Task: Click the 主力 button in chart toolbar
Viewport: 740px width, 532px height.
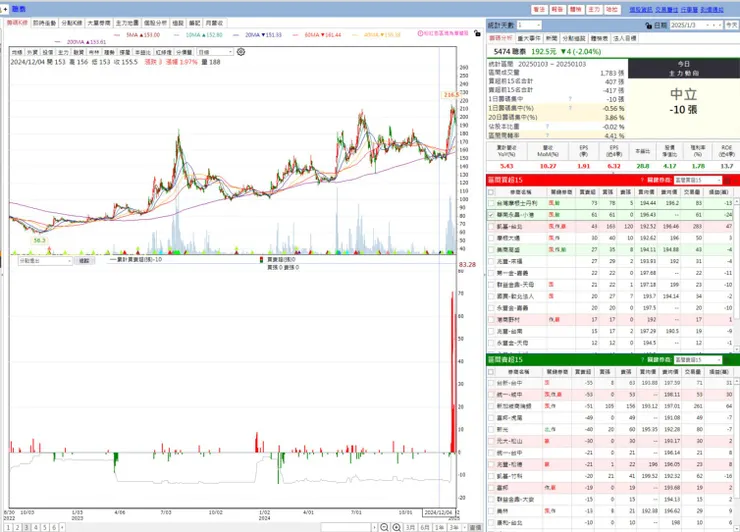Action: click(63, 52)
